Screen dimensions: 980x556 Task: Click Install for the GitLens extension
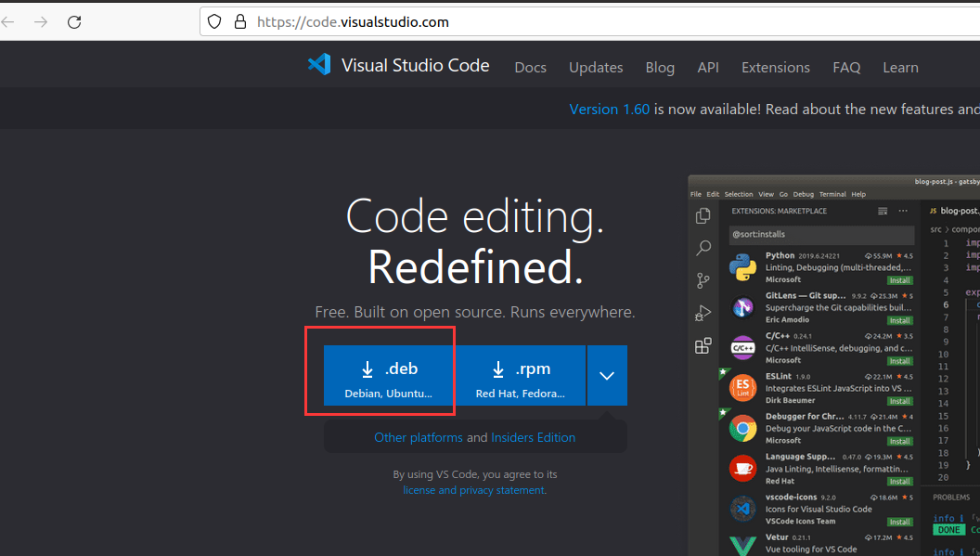(x=899, y=321)
